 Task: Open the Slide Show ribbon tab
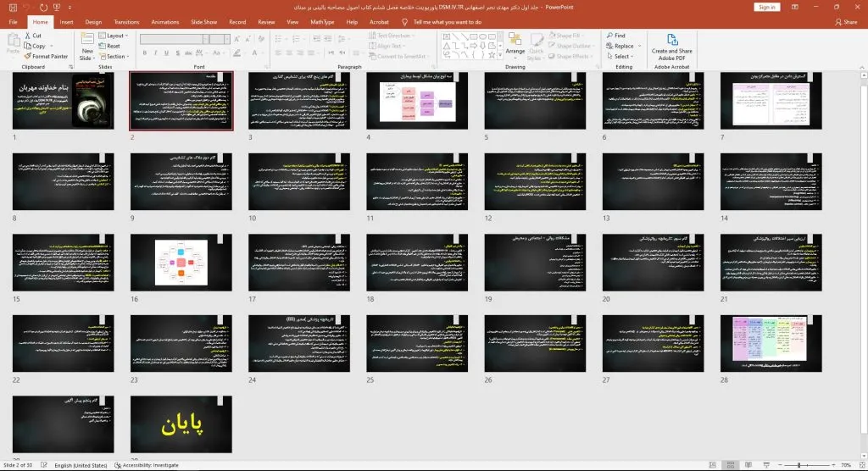pos(203,22)
